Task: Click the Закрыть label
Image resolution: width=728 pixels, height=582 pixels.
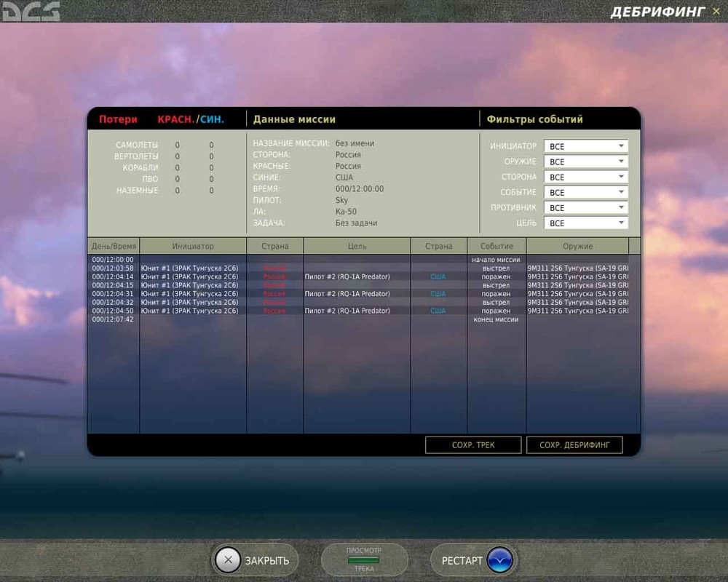Action: coord(267,561)
